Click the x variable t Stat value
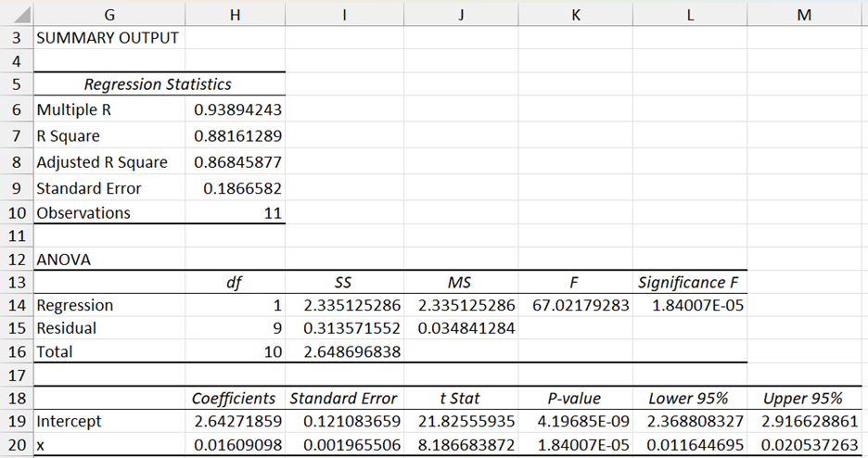This screenshot has width=868, height=458. pos(461,444)
